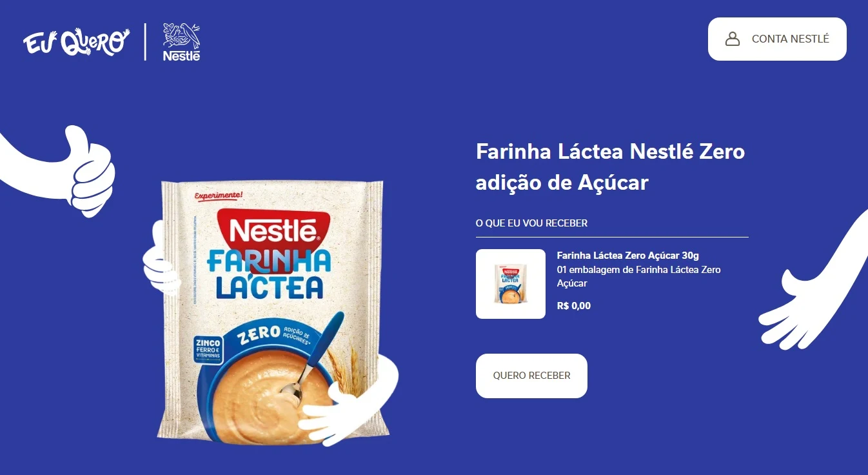Click the user profile icon

[x=733, y=39]
